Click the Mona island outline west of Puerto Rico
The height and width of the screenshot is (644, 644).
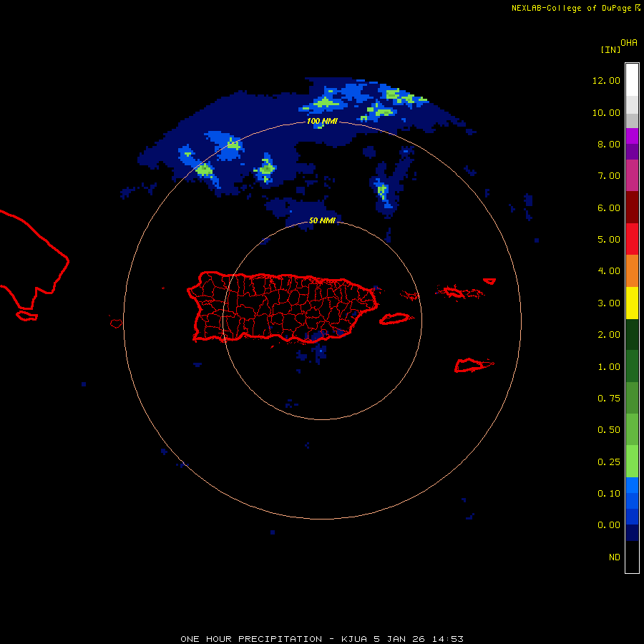coord(116,323)
